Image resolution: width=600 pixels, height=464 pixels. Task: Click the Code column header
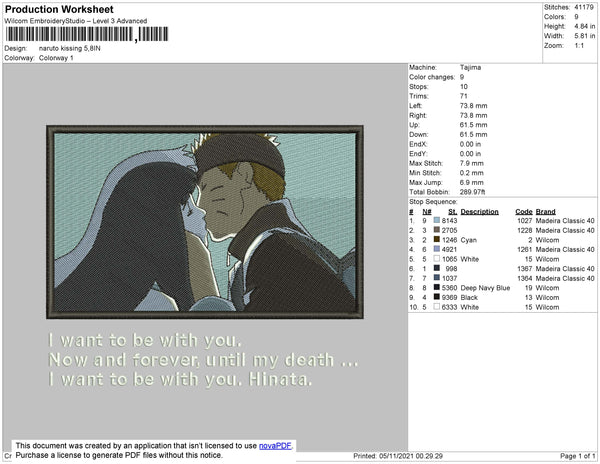click(x=523, y=212)
